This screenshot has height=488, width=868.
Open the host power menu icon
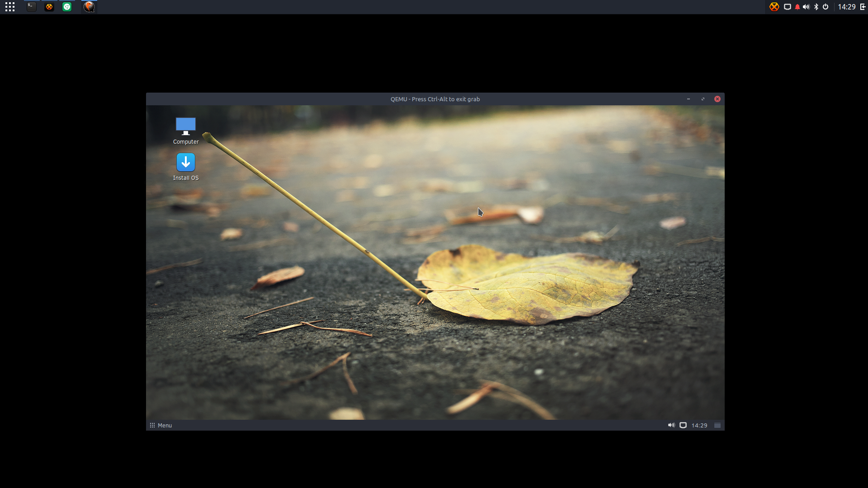(826, 7)
